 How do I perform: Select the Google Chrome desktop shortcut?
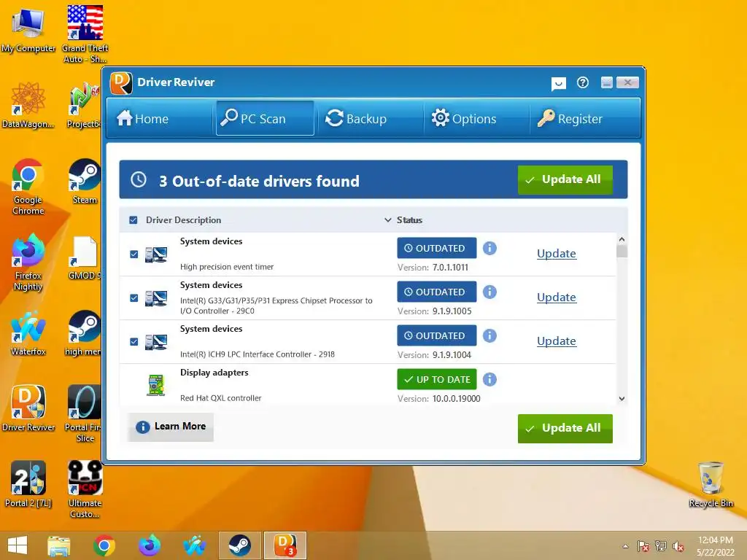click(28, 187)
